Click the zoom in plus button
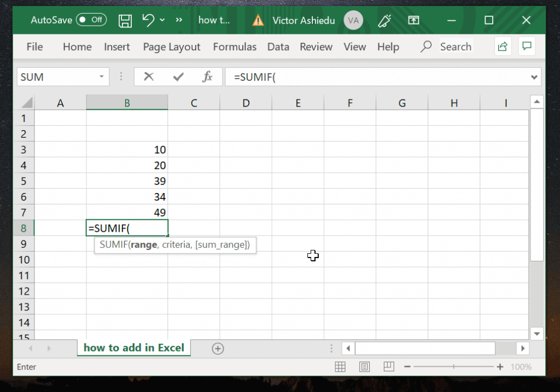Screen dimensions: 560x392 pyautogui.click(x=500, y=367)
